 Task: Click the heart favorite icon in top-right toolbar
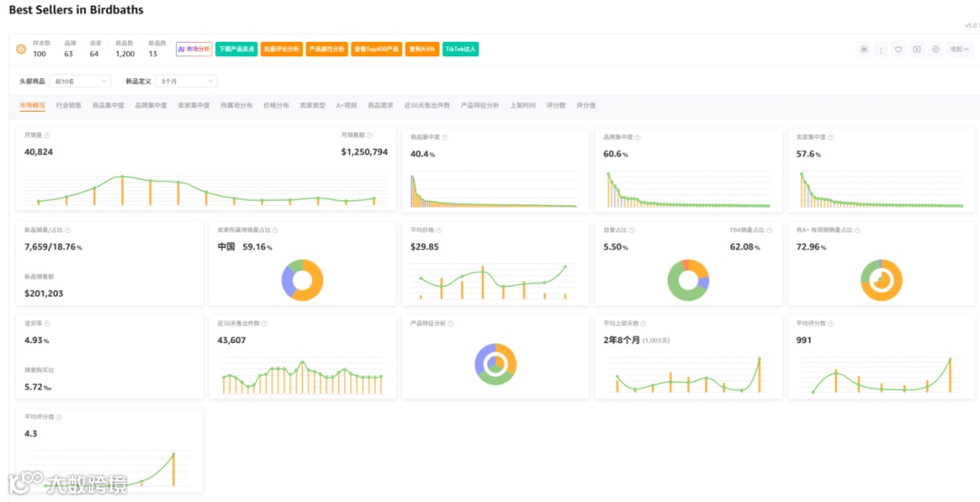pos(898,49)
